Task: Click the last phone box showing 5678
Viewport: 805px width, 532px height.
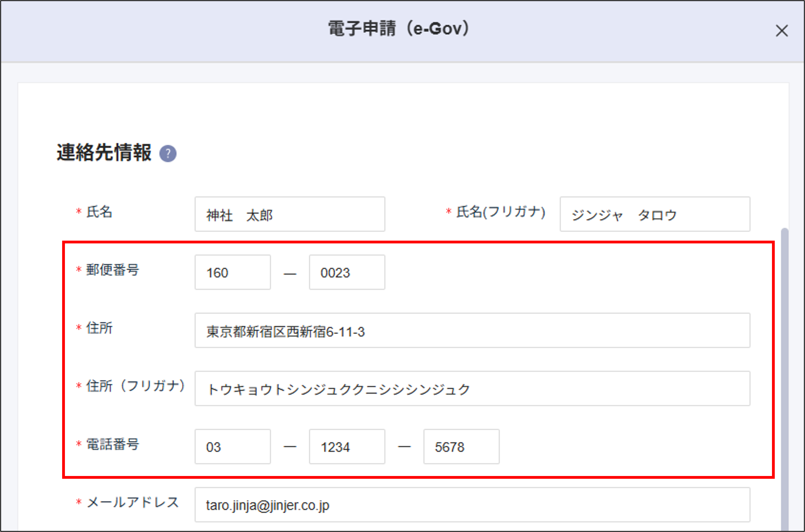Action: pos(461,447)
